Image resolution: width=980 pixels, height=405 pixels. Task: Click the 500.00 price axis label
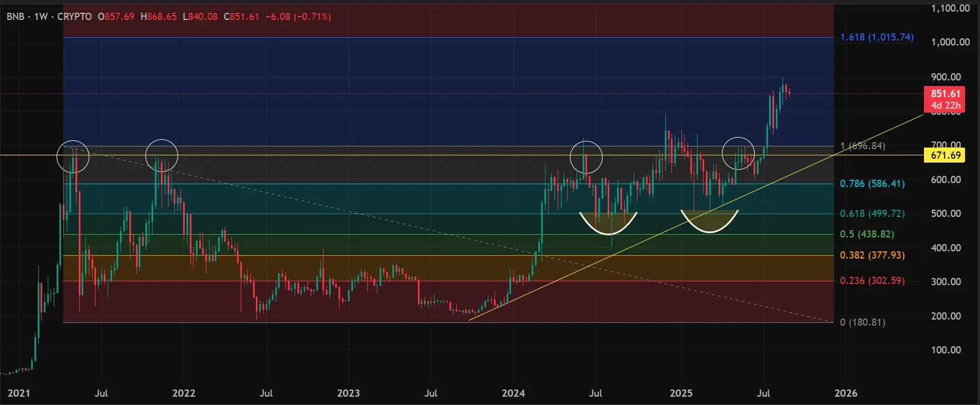[x=946, y=214]
